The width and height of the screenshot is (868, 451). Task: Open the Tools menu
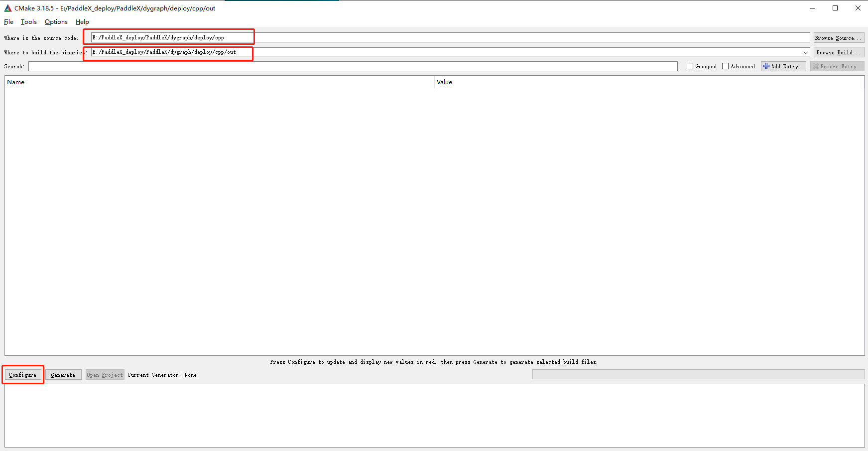28,22
